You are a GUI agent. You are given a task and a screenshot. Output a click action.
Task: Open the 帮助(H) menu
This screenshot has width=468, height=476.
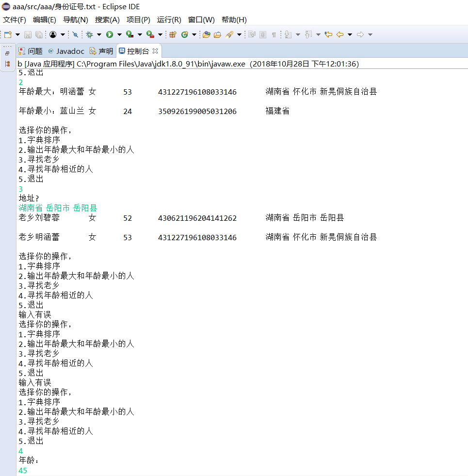click(234, 20)
